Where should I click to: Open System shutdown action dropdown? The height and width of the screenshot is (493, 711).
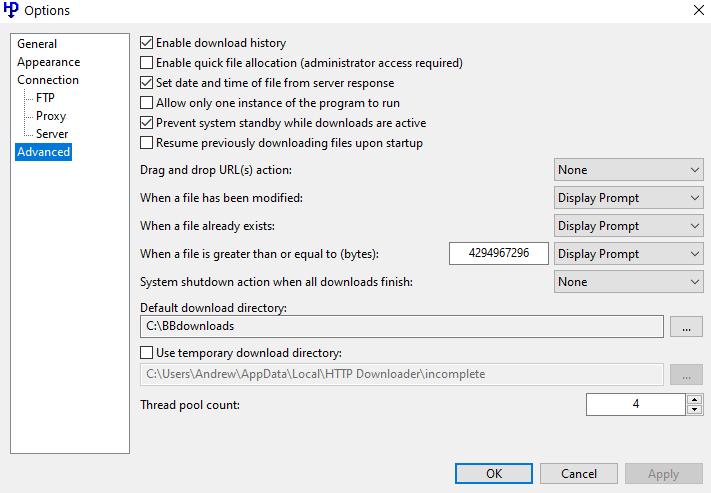pyautogui.click(x=628, y=282)
